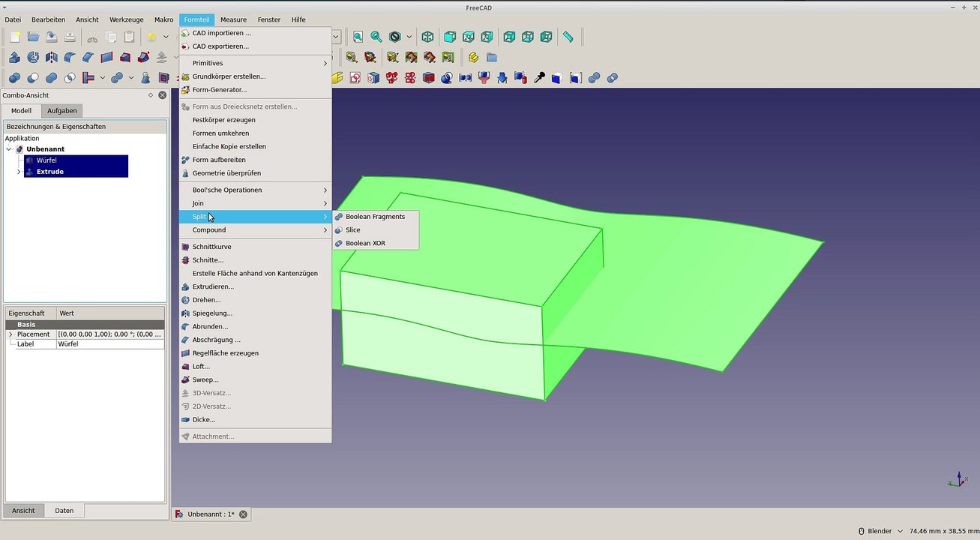The width and height of the screenshot is (980, 540).
Task: Click the Union toolbar icon
Action: pos(51,78)
